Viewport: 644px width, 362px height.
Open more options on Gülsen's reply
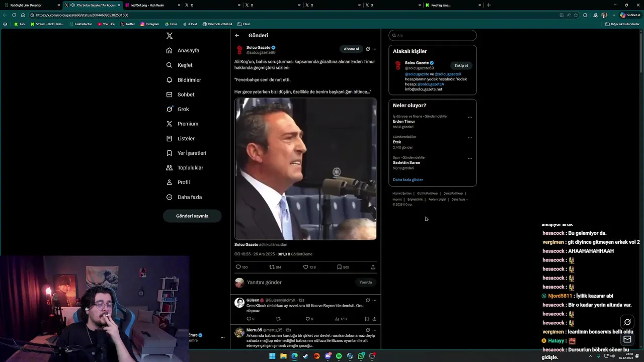(374, 300)
